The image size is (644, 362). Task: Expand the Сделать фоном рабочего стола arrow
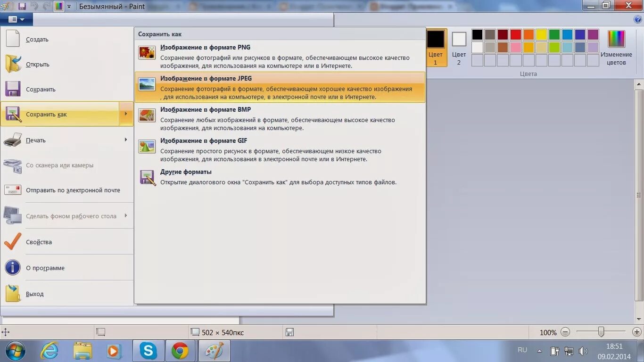[126, 216]
